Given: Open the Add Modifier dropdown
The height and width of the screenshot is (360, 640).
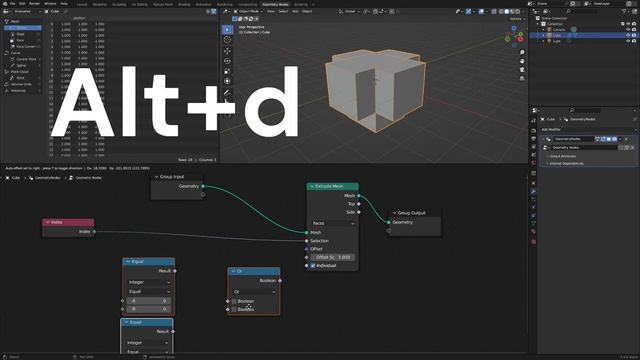Looking at the screenshot, I should (x=588, y=129).
